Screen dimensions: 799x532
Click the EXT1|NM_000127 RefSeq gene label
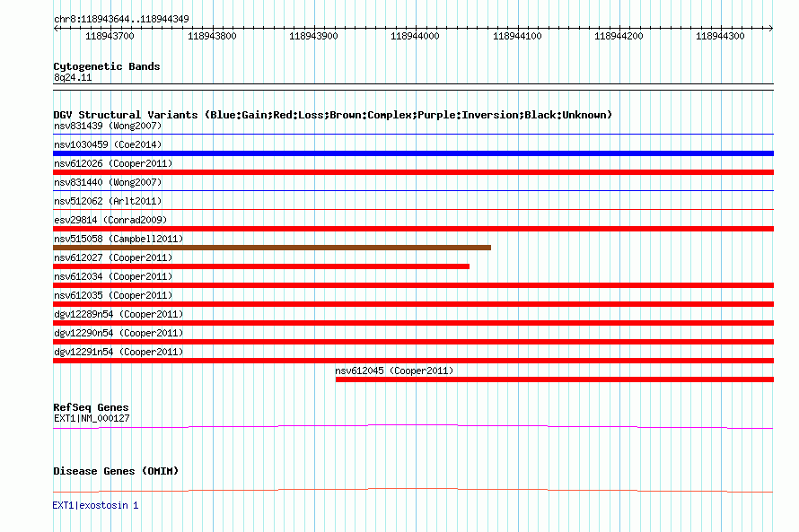click(92, 418)
